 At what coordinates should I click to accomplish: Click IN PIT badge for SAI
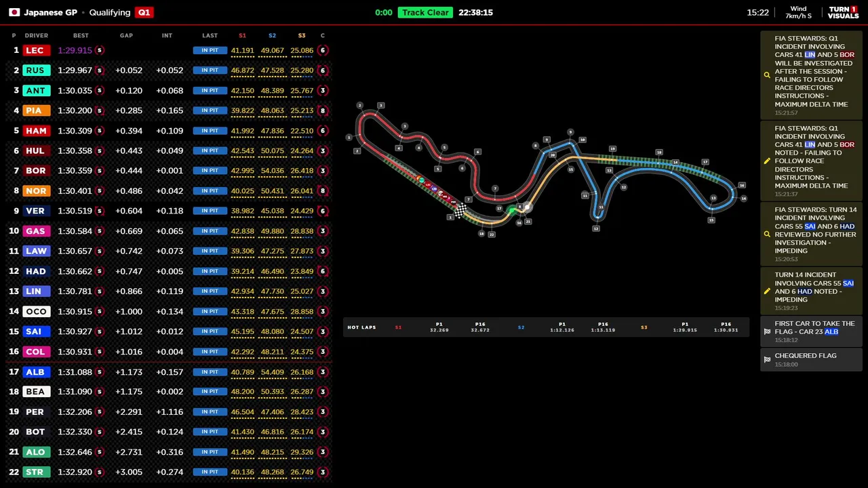210,331
